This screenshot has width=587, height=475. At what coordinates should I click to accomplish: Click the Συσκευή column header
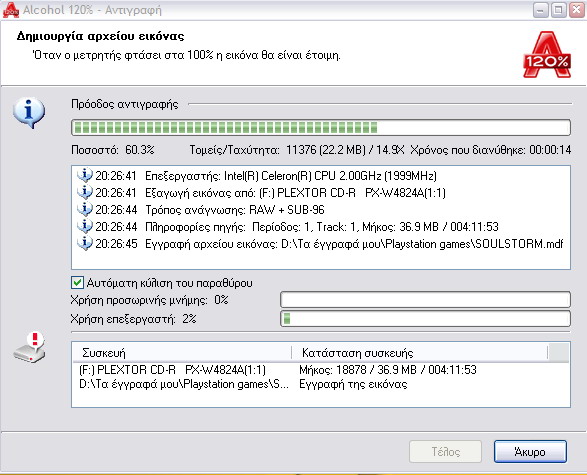(x=182, y=353)
